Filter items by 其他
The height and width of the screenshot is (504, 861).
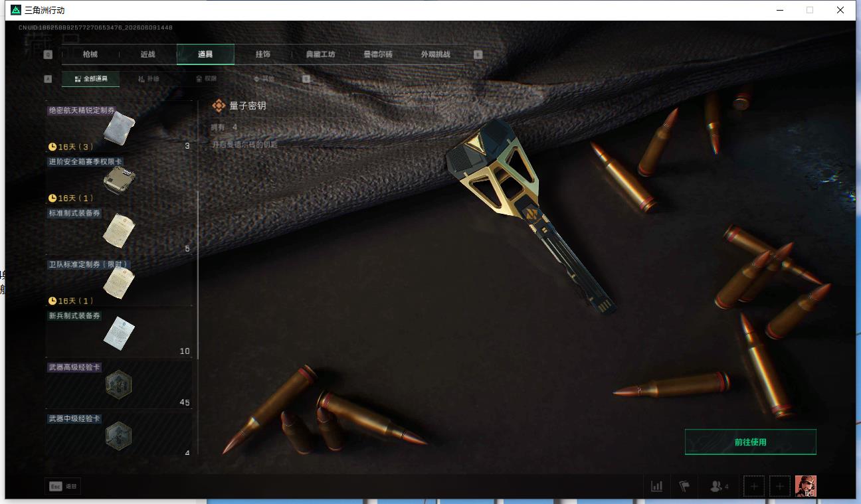pos(264,79)
